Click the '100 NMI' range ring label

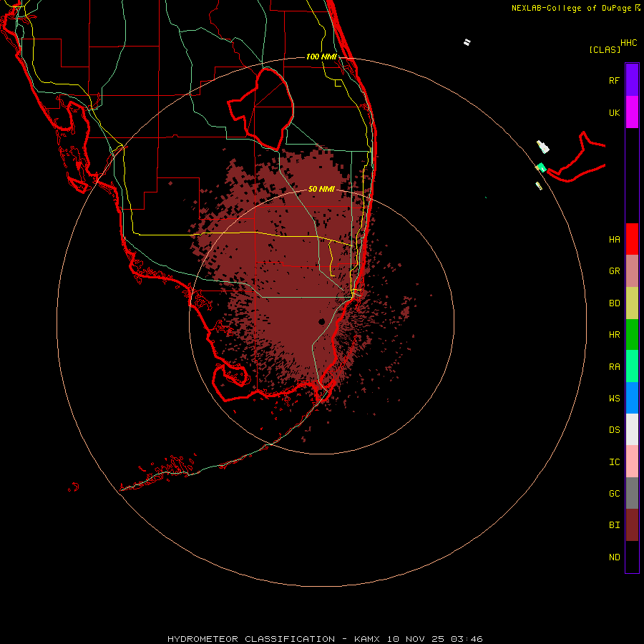tap(321, 57)
